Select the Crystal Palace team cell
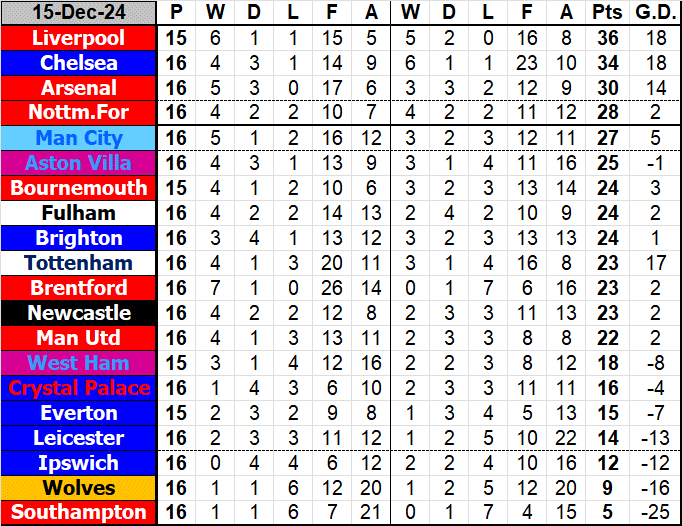 [x=79, y=388]
